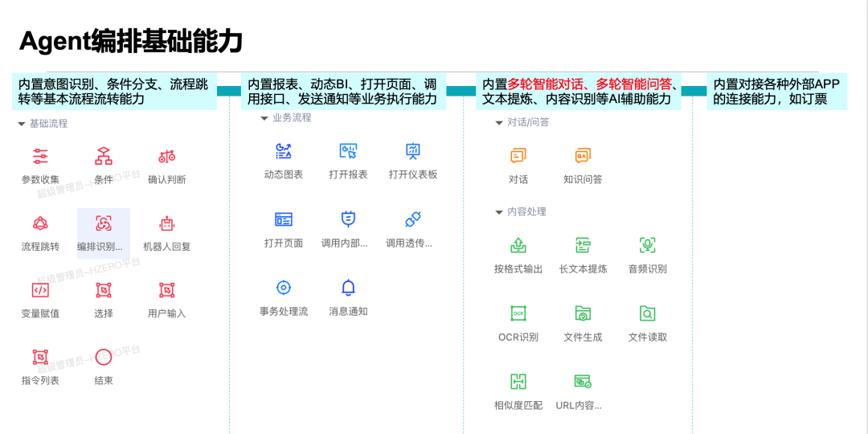Image resolution: width=868 pixels, height=434 pixels.
Task: Open the 打开报表 node icon
Action: pos(348,151)
